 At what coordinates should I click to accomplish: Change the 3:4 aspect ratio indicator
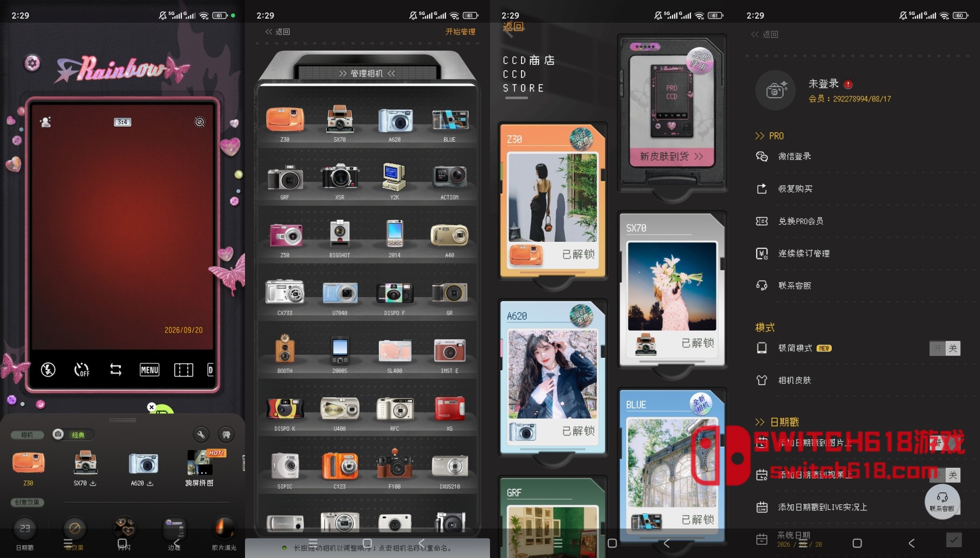click(x=122, y=122)
